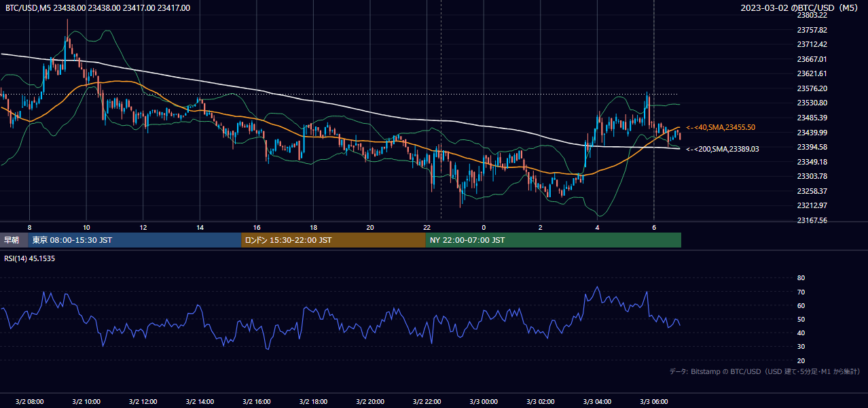Click the 23349.18 price axis label

pos(812,162)
